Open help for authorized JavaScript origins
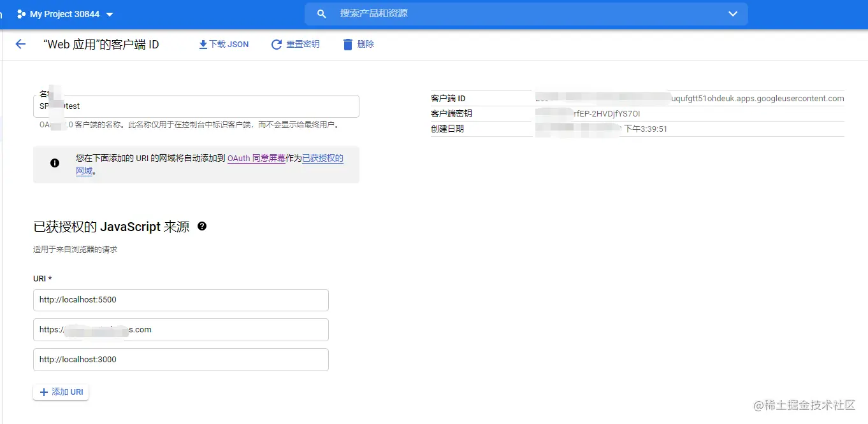 pos(202,226)
